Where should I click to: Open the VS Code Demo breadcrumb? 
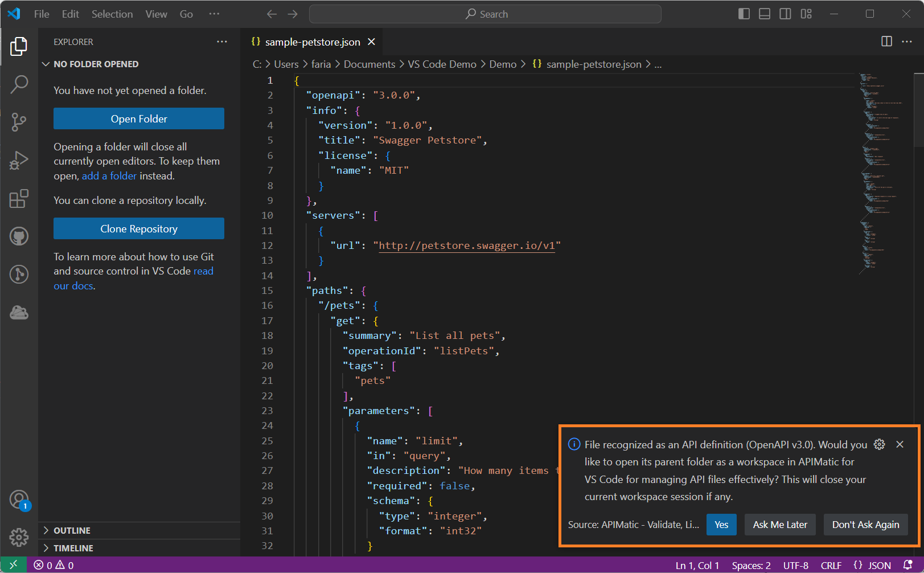click(x=442, y=64)
